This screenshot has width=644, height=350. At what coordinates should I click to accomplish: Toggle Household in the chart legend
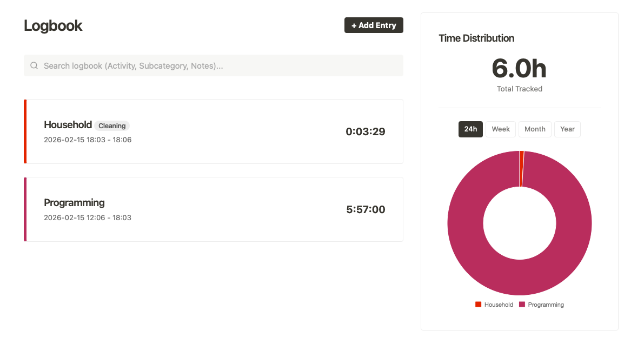[494, 305]
